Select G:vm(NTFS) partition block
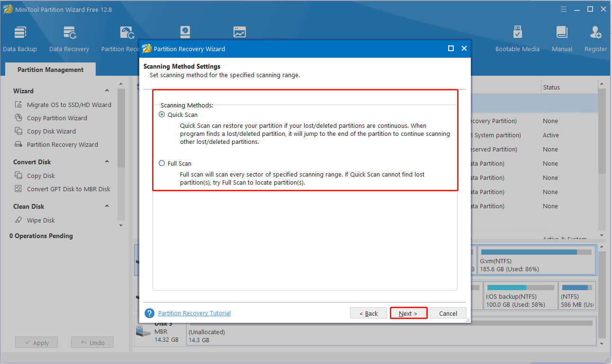Screen dimensions: 612x364 point(537,260)
